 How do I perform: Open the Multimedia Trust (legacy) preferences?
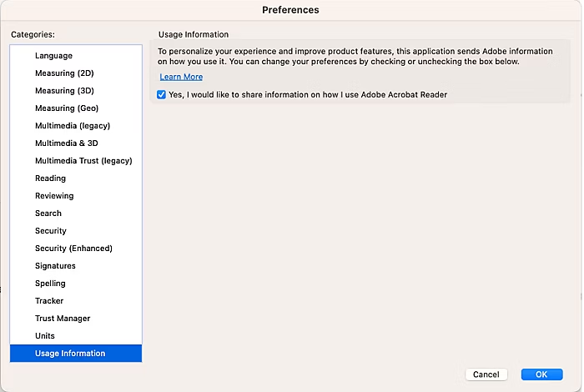[83, 161]
